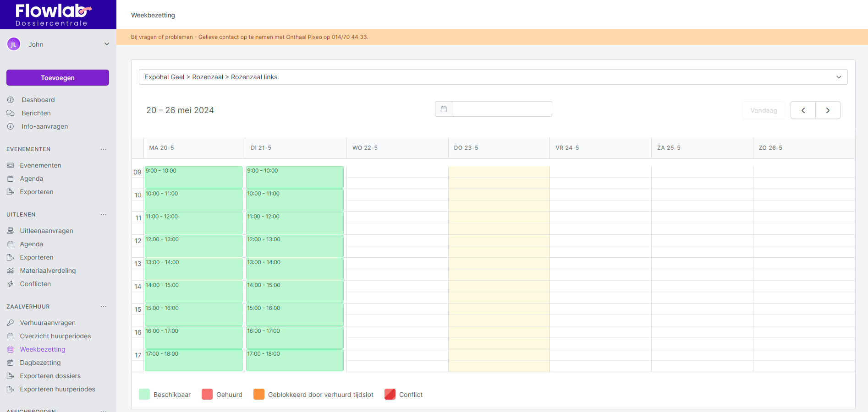This screenshot has height=412, width=868.
Task: Click the Conflicten lightning bolt icon
Action: click(x=11, y=284)
